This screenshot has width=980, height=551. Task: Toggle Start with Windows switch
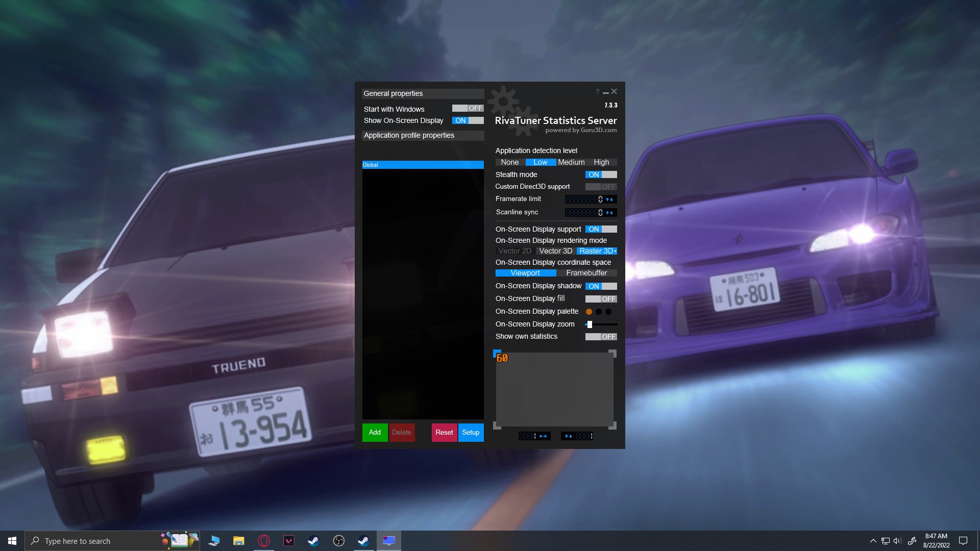[x=468, y=108]
